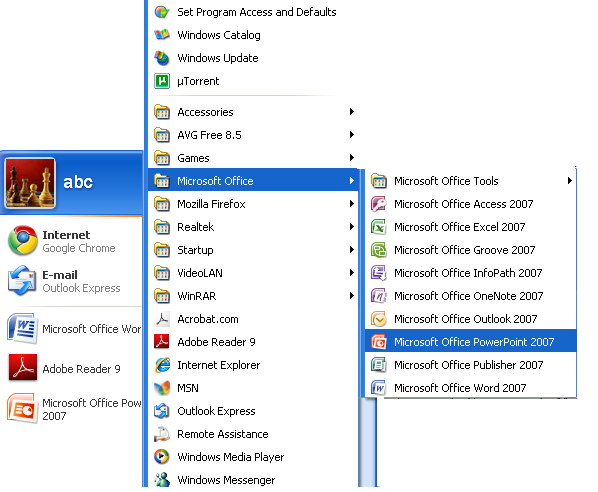Viewport: 598px width, 492px height.
Task: Click the VideoLAN folder icon
Action: pyautogui.click(x=162, y=273)
